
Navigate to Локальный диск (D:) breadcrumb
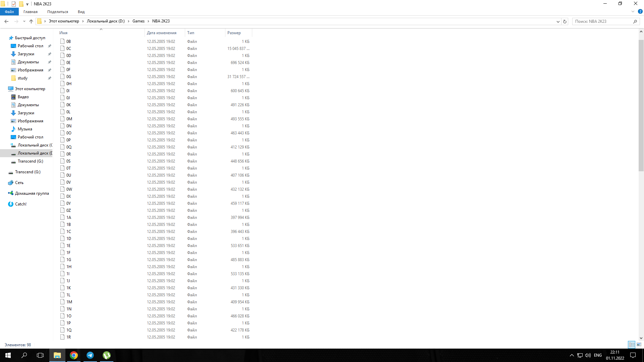(106, 21)
